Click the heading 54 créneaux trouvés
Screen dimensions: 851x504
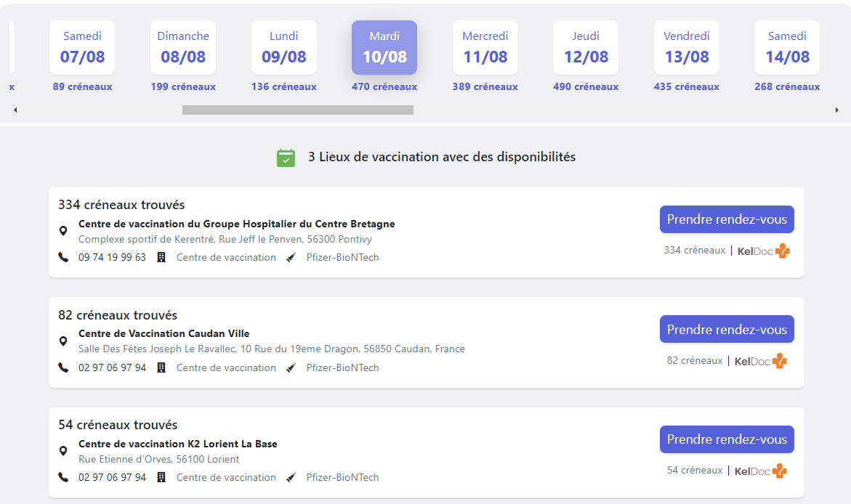[x=118, y=425]
